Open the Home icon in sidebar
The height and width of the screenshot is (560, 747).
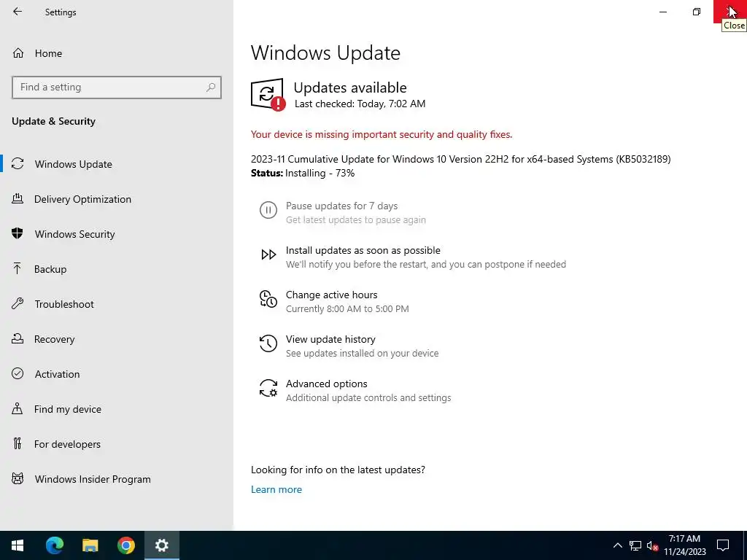[x=18, y=52]
